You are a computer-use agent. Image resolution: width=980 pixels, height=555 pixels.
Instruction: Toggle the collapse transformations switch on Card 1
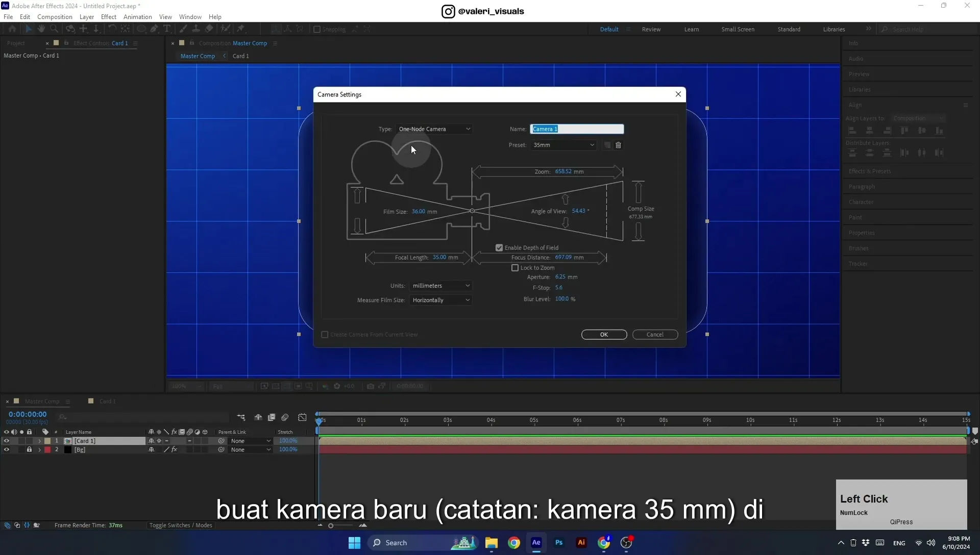pos(159,441)
